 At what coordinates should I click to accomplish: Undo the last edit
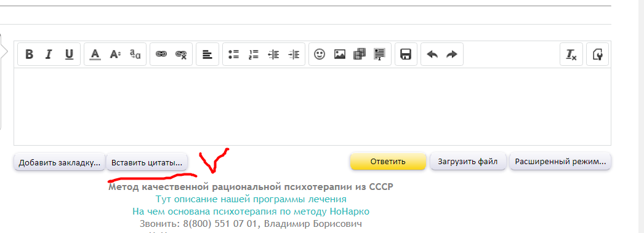click(x=432, y=54)
